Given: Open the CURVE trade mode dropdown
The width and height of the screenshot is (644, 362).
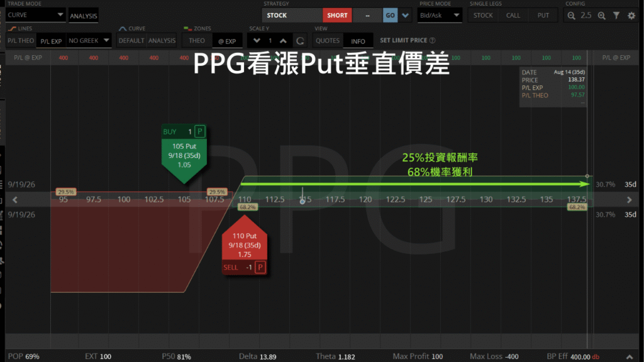Looking at the screenshot, I should pyautogui.click(x=36, y=15).
